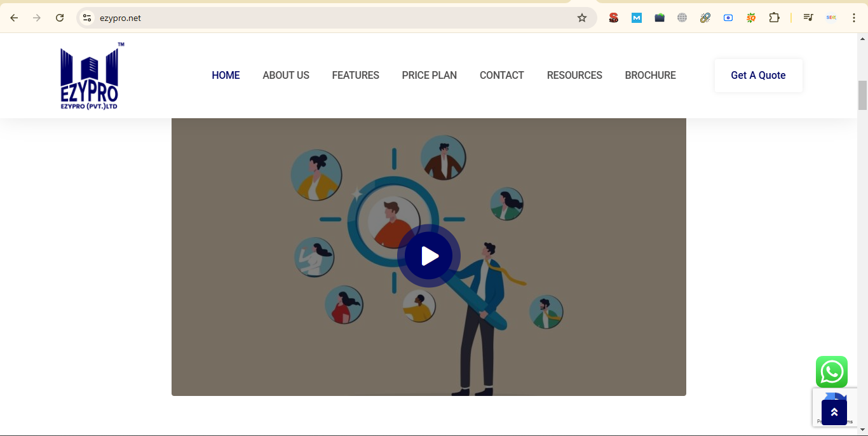Open the dark folder extension icon

(660, 17)
